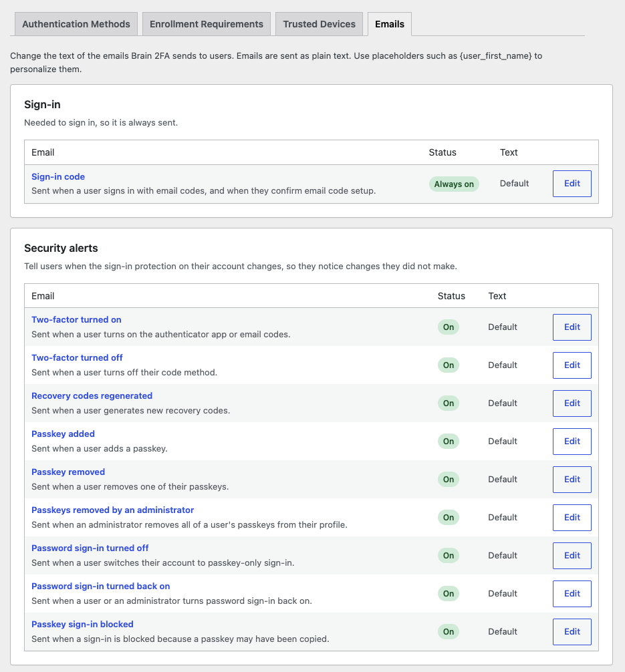The width and height of the screenshot is (625, 672).
Task: Click On status for Passkey removed
Action: coord(449,480)
